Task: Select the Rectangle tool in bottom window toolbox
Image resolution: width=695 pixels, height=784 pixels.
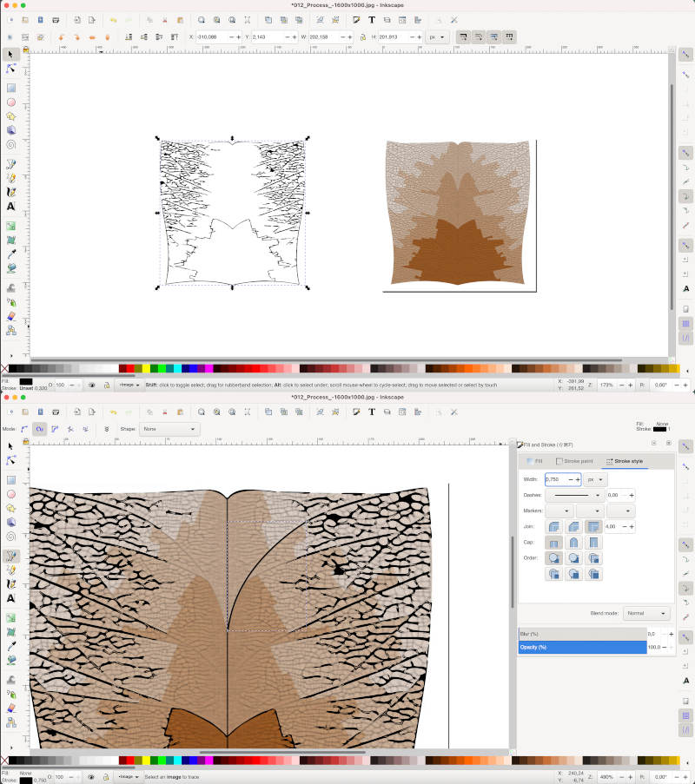Action: pyautogui.click(x=10, y=480)
